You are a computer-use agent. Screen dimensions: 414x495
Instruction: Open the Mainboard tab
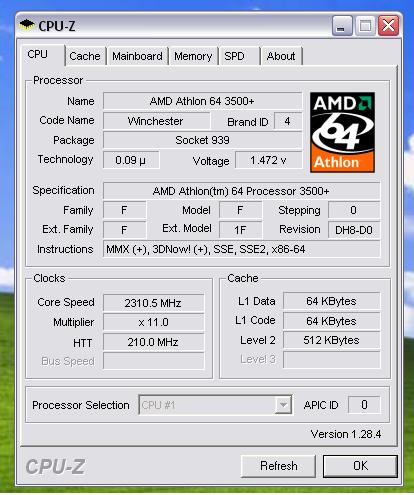pos(137,56)
